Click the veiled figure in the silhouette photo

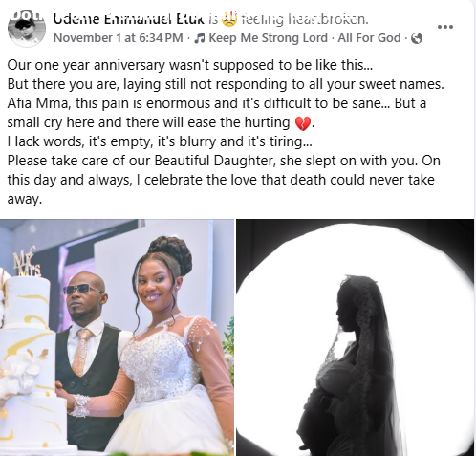(352, 365)
